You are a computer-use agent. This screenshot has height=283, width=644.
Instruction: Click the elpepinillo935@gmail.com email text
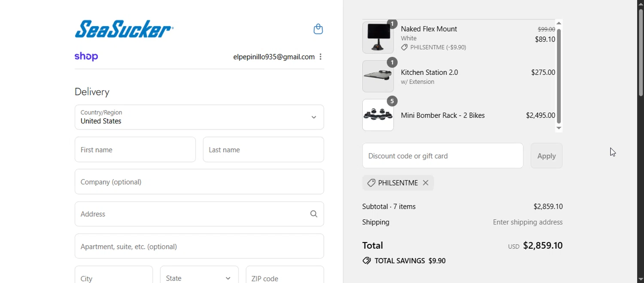[x=274, y=57]
